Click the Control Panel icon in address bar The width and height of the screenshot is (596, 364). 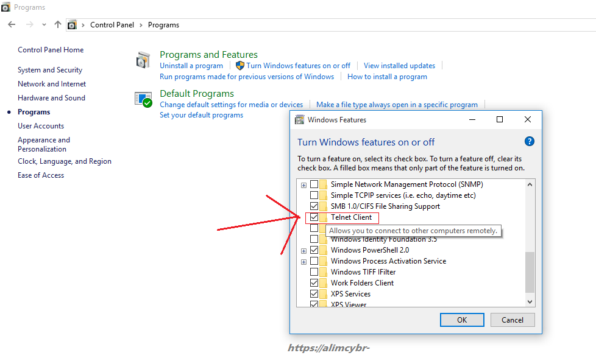72,25
